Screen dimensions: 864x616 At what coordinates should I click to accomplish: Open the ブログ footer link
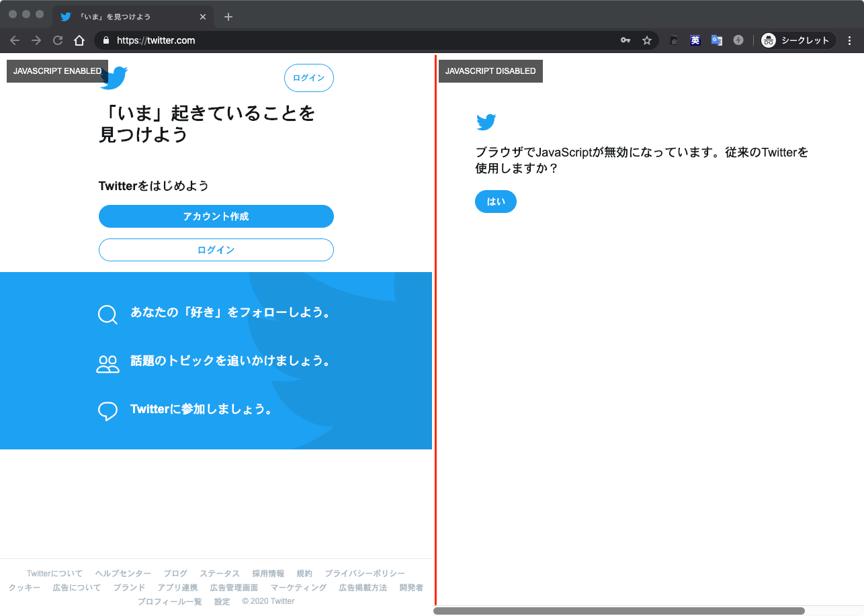[175, 574]
